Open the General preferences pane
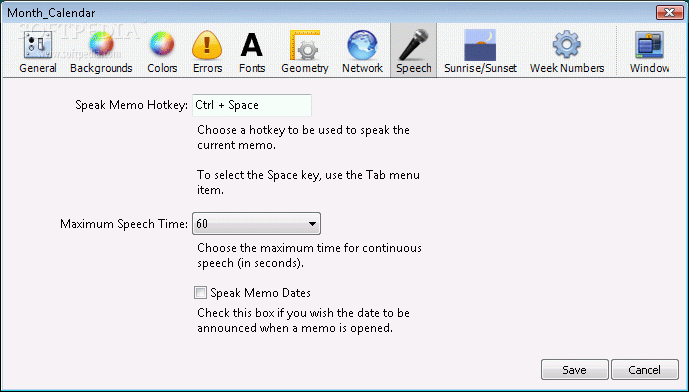The width and height of the screenshot is (689, 392). [38, 51]
